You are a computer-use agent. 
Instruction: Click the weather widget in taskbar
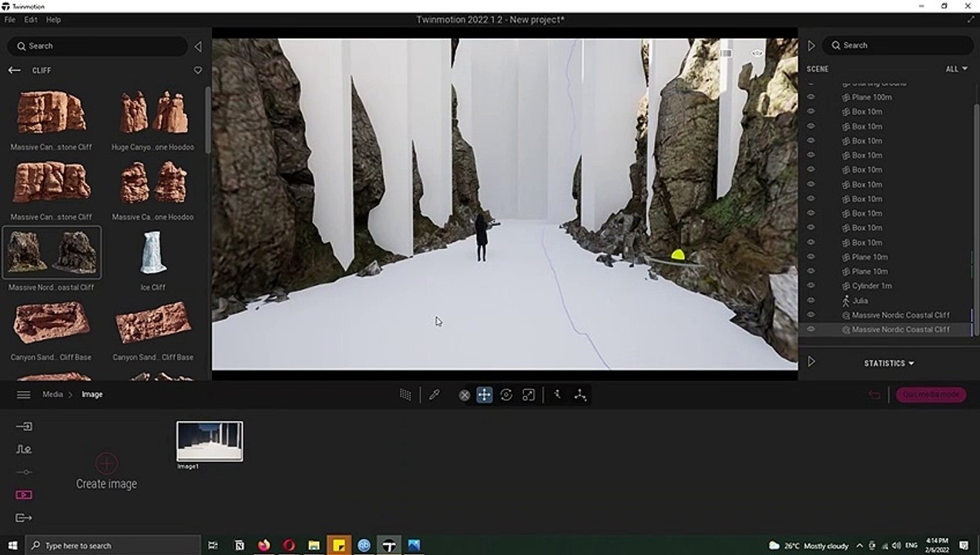point(808,545)
